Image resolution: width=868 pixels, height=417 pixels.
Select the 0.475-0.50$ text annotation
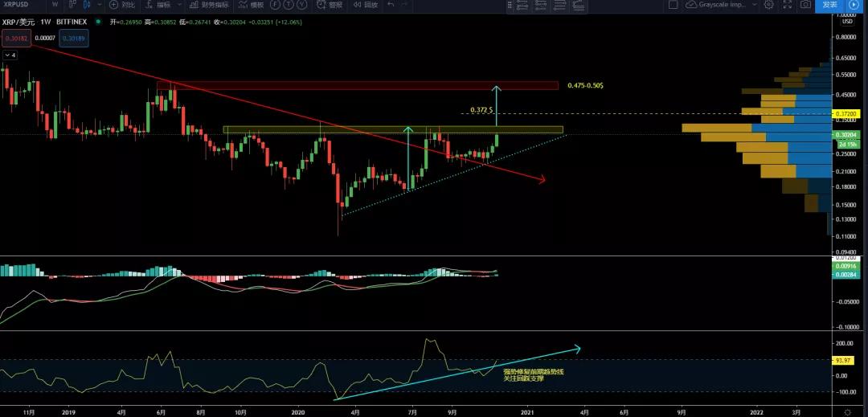(585, 86)
